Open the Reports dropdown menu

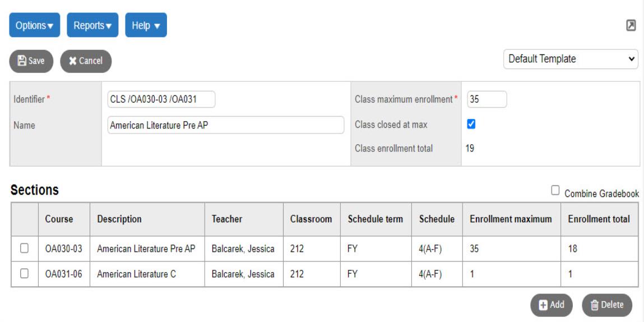click(x=92, y=26)
